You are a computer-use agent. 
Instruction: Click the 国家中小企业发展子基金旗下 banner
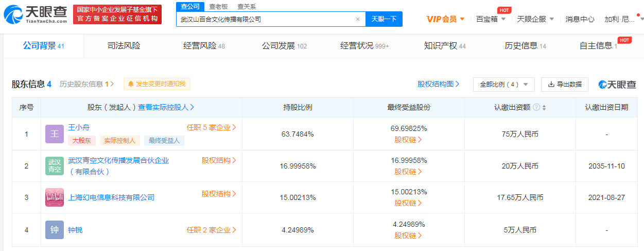coord(116,14)
